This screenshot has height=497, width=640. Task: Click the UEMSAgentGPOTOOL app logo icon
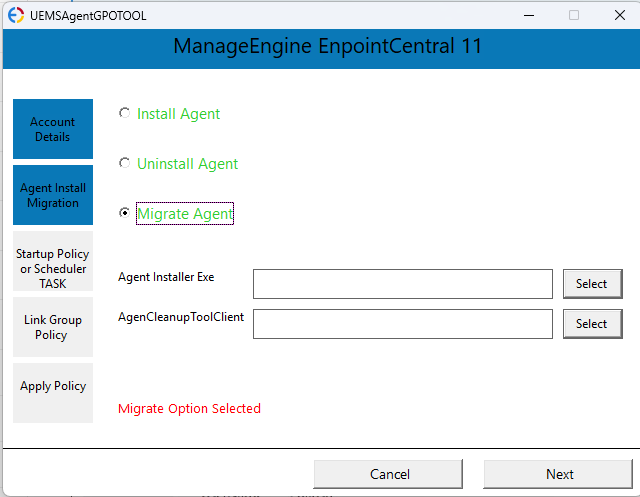point(16,16)
